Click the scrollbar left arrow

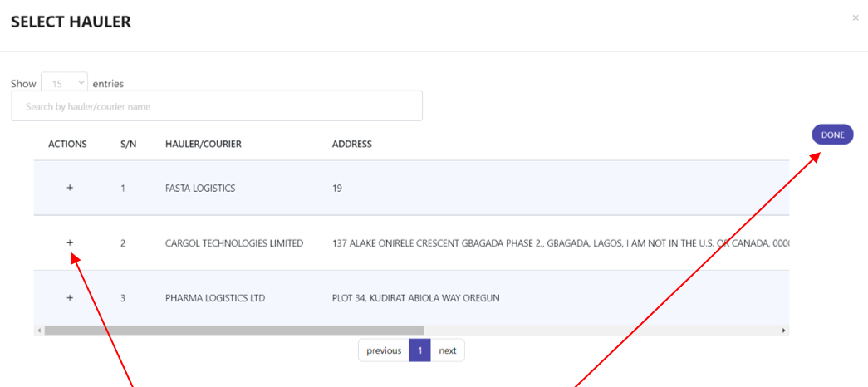coord(39,330)
